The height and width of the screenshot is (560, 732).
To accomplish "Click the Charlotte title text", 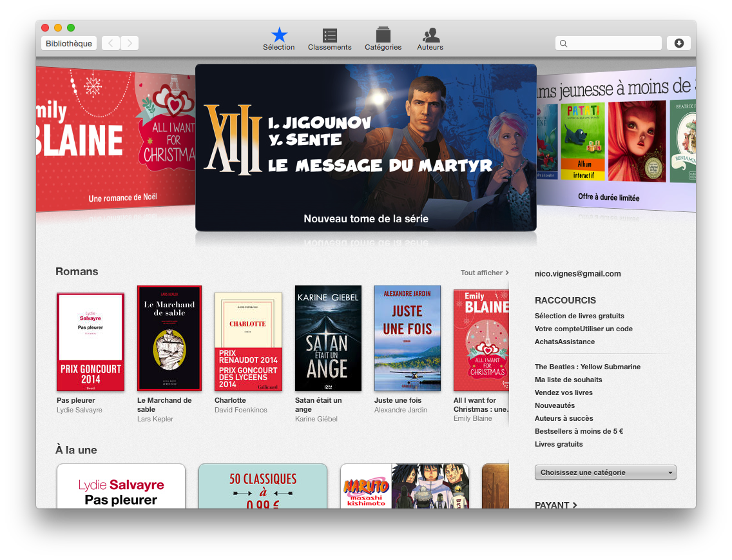I will pyautogui.click(x=230, y=400).
